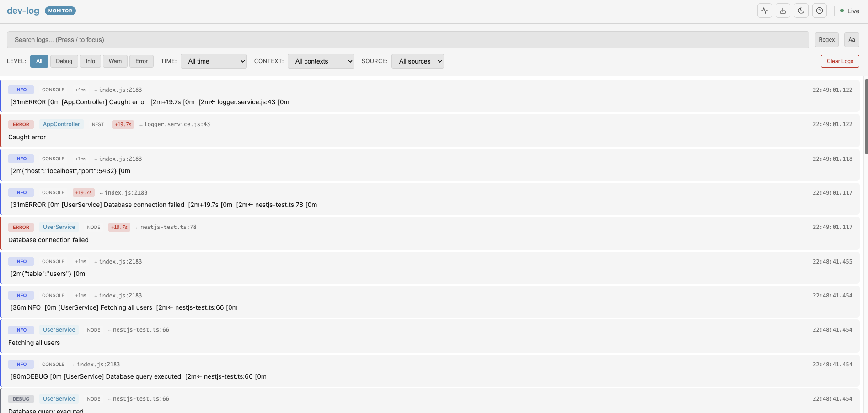The height and width of the screenshot is (413, 868).
Task: Enable the Error level filter
Action: click(141, 61)
